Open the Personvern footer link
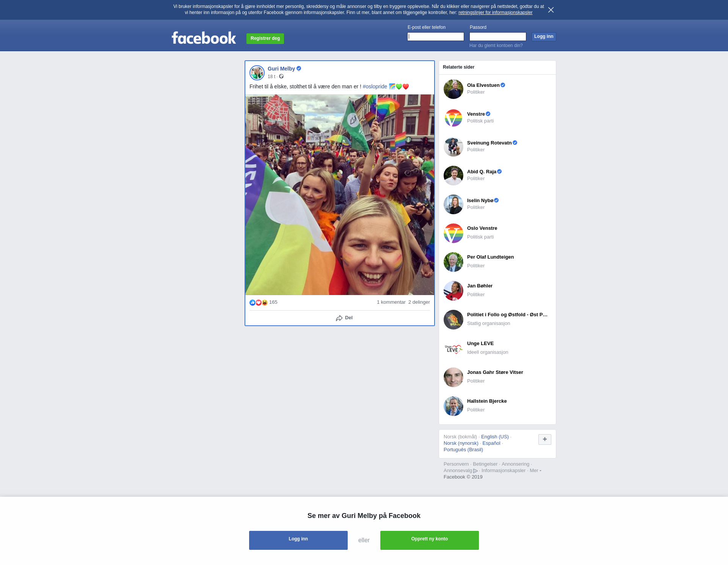728x565 pixels. pos(456,464)
